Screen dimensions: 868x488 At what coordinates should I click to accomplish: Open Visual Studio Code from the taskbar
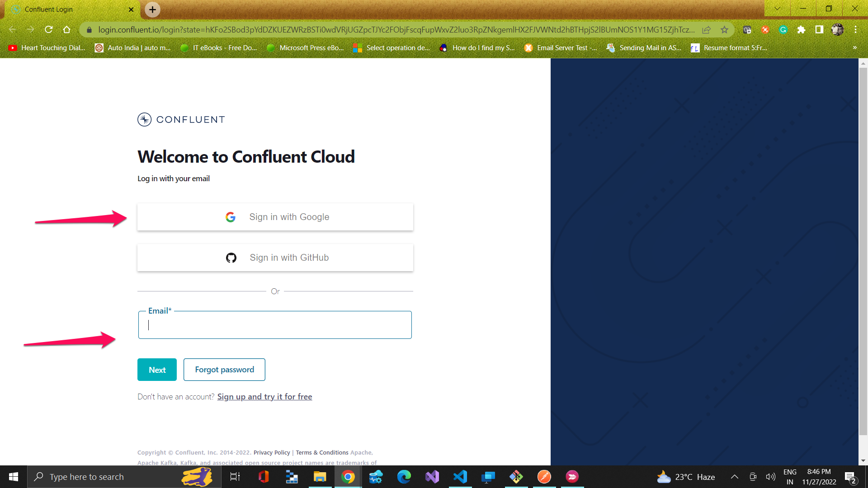tap(460, 476)
